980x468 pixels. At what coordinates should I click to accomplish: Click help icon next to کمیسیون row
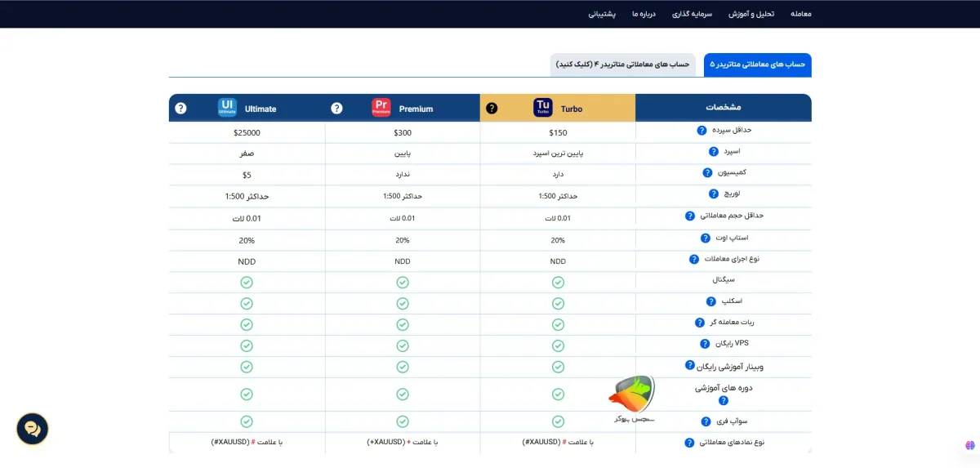click(x=708, y=172)
